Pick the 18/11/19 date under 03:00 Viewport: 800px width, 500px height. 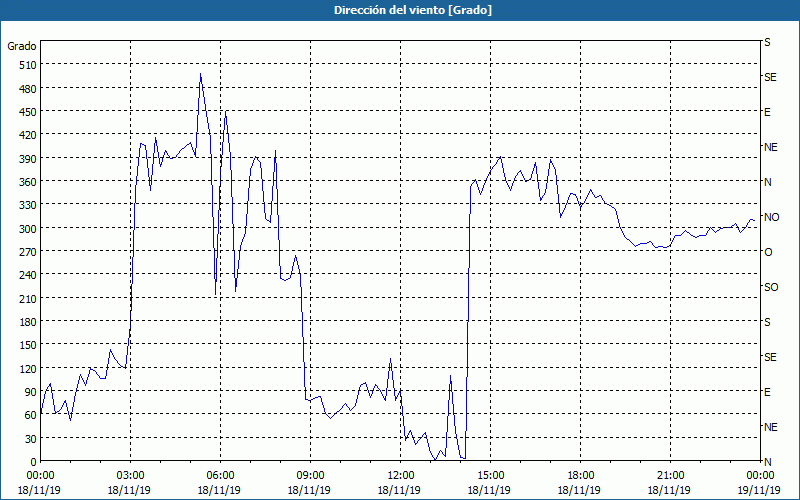point(129,490)
